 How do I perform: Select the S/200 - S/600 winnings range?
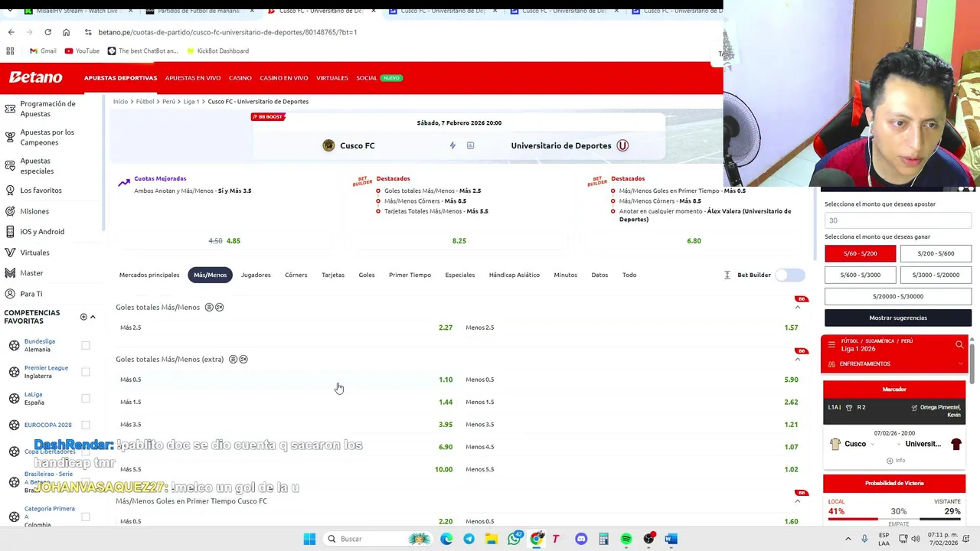(x=936, y=253)
